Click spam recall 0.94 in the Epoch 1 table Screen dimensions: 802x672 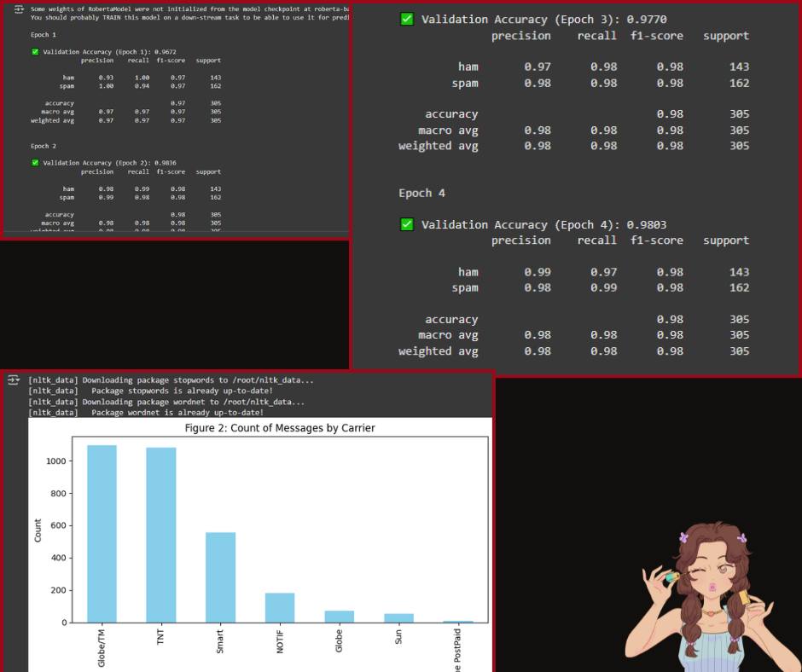pyautogui.click(x=142, y=86)
